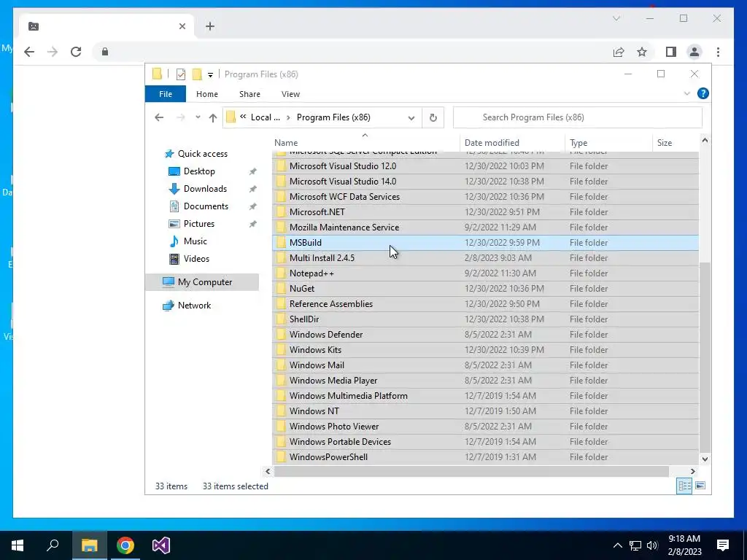Open Pictures in the navigation pane
The height and width of the screenshot is (560, 747).
click(x=198, y=224)
